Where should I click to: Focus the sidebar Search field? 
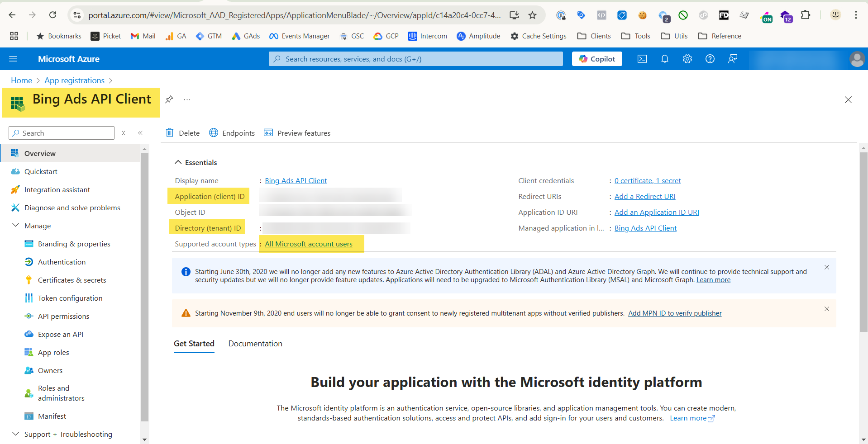(x=62, y=133)
